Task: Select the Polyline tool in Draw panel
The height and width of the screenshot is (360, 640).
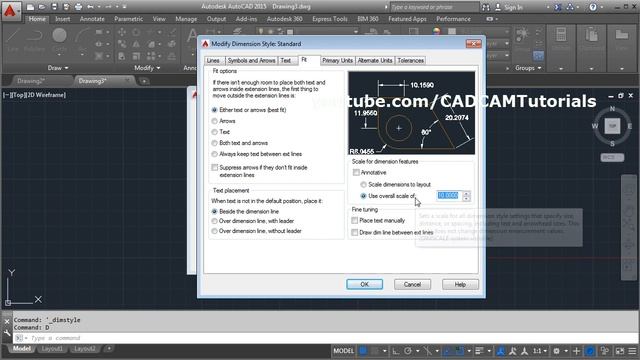Action: 34,40
